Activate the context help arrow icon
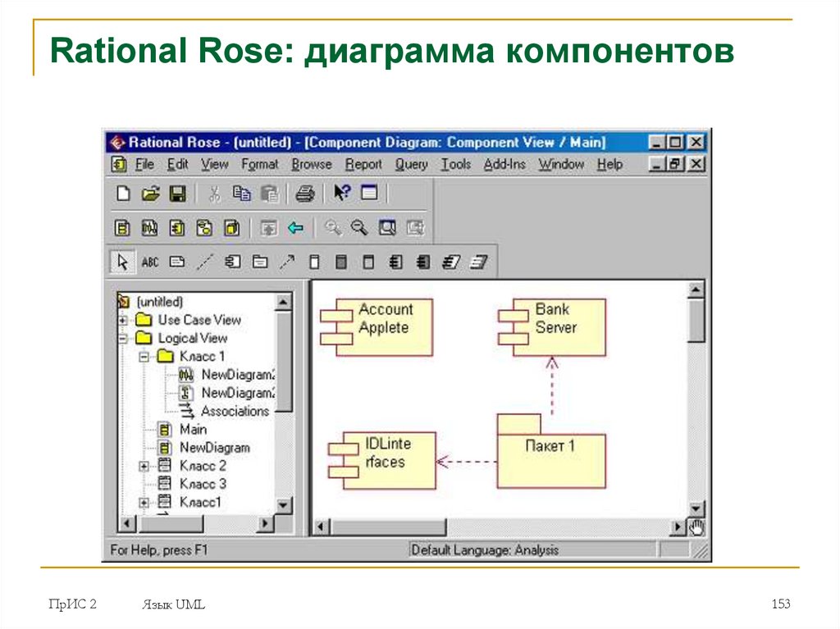 [x=342, y=193]
